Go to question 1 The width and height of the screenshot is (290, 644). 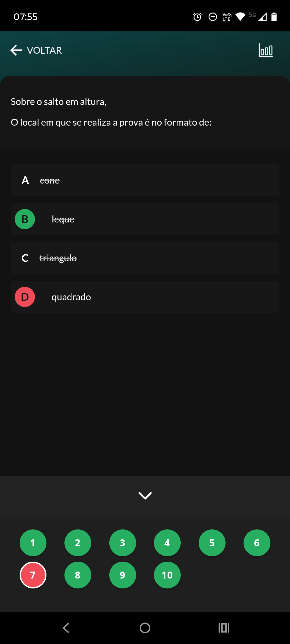point(33,543)
